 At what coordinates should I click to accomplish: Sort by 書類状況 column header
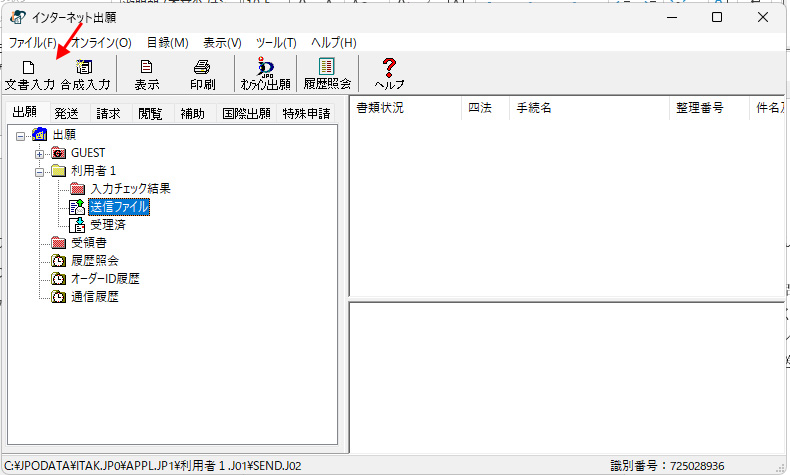(x=381, y=108)
